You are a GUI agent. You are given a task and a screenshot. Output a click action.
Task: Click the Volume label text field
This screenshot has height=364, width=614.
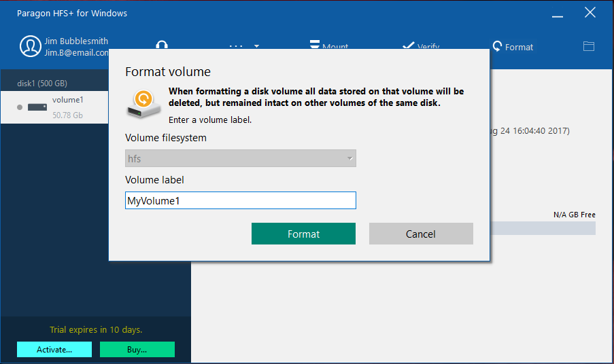coord(241,200)
